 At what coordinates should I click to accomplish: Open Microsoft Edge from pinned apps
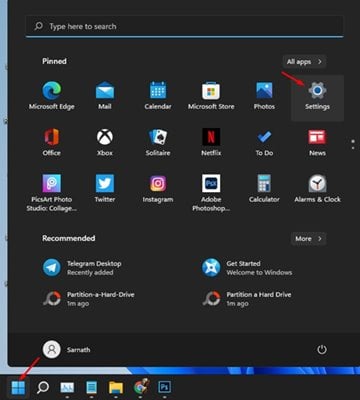(52, 96)
